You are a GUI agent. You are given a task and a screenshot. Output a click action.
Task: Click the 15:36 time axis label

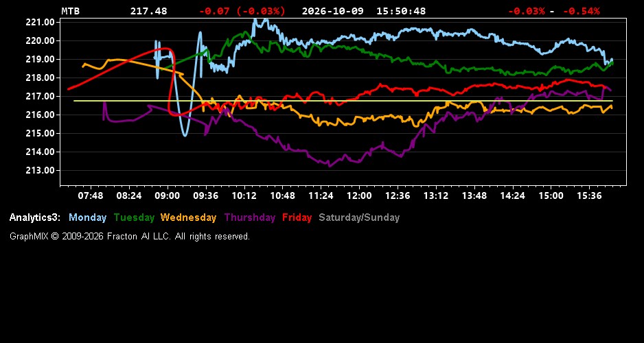(589, 196)
